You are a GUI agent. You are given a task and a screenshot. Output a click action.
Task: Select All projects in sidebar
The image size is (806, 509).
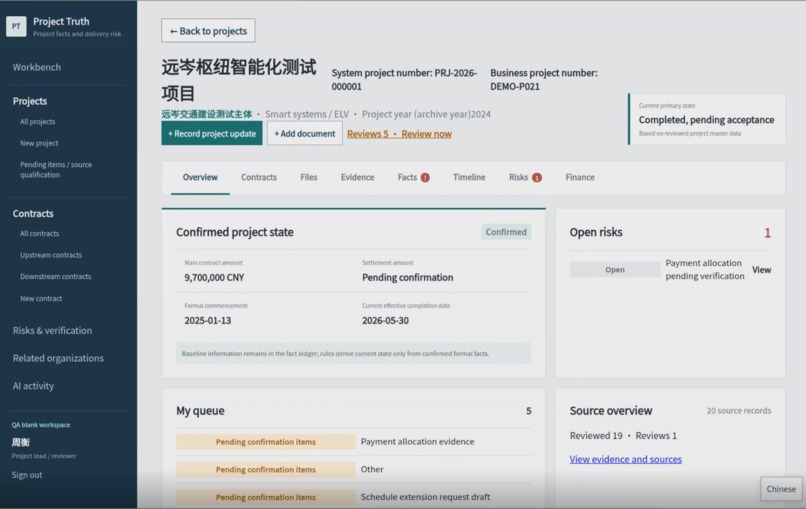tap(38, 122)
